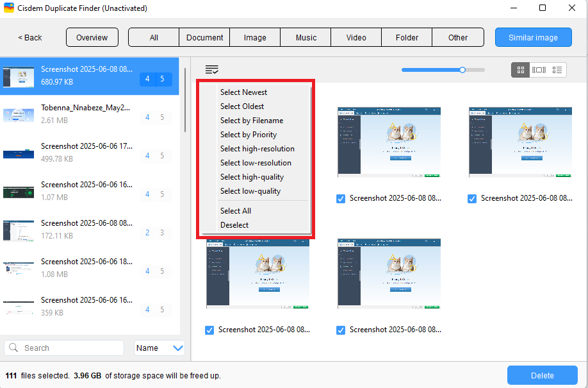Viewport: 588px width, 388px height.
Task: Uncheck the bottom-left screenshot checkbox
Action: pos(209,330)
